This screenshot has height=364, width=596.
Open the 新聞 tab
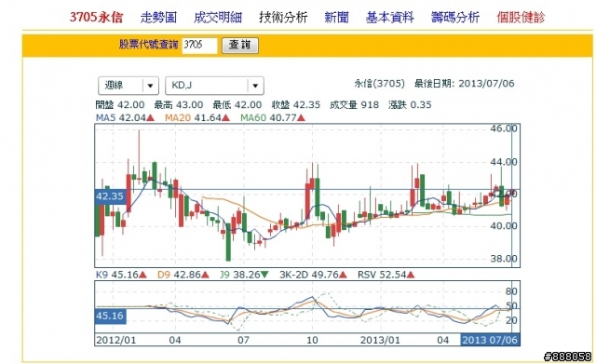336,17
